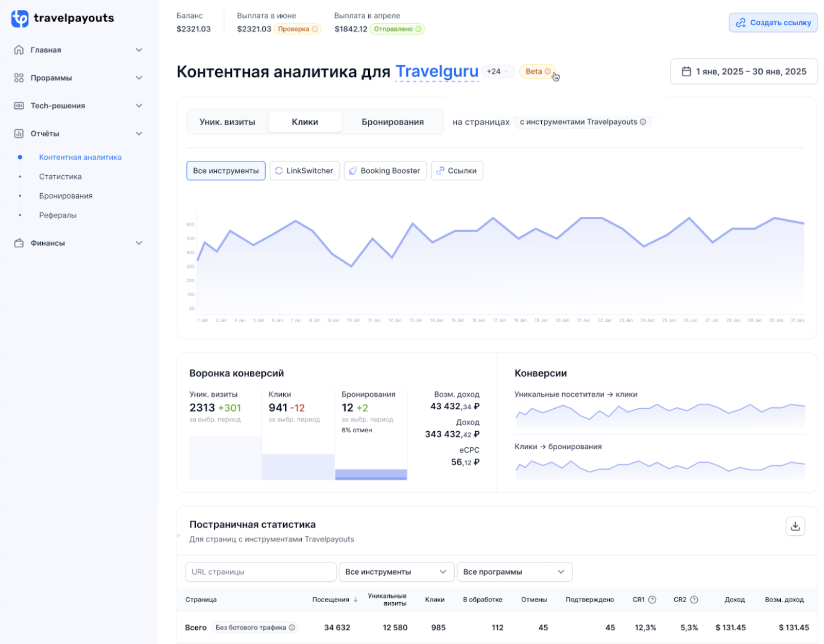Sort by Посещения arrow icon
This screenshot has height=644, width=824.
[355, 600]
